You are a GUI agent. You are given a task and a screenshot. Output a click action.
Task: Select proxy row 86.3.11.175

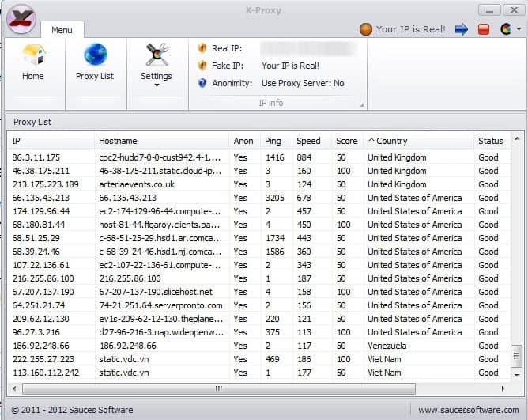(x=259, y=157)
